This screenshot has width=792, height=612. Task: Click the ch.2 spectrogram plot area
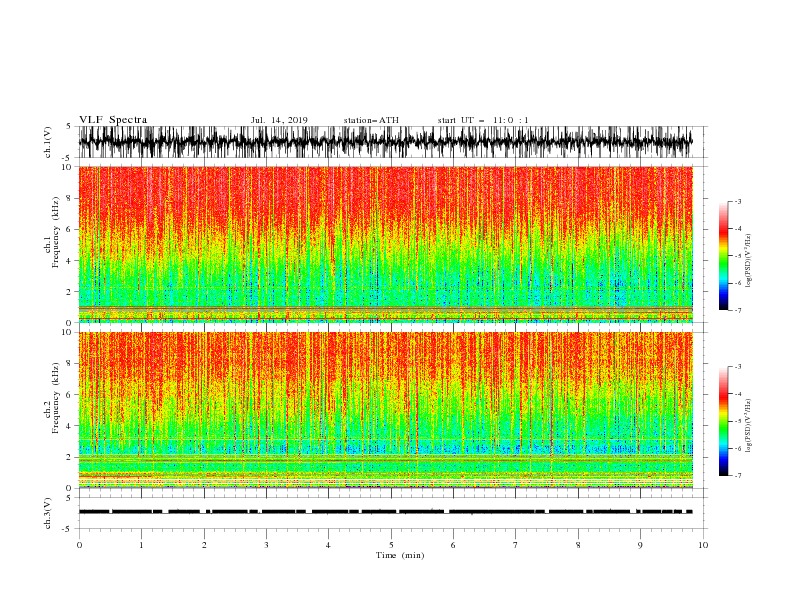click(385, 410)
